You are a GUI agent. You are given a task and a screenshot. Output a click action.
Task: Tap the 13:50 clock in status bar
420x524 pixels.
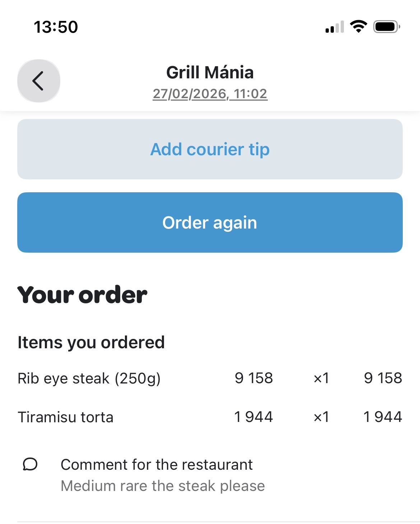point(56,27)
